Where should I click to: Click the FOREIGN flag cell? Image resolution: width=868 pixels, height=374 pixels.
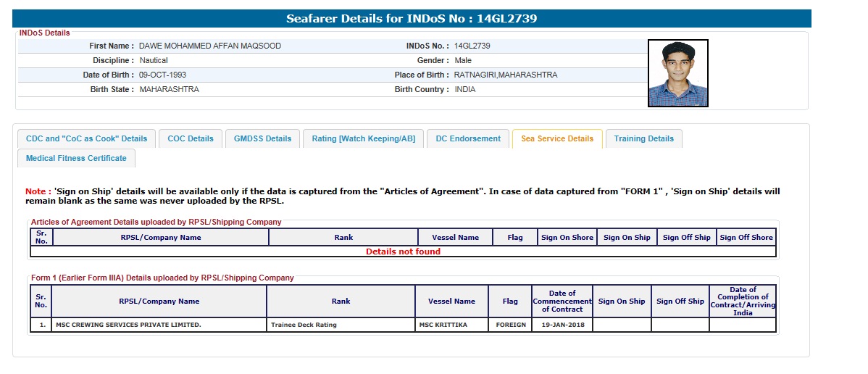(x=511, y=325)
